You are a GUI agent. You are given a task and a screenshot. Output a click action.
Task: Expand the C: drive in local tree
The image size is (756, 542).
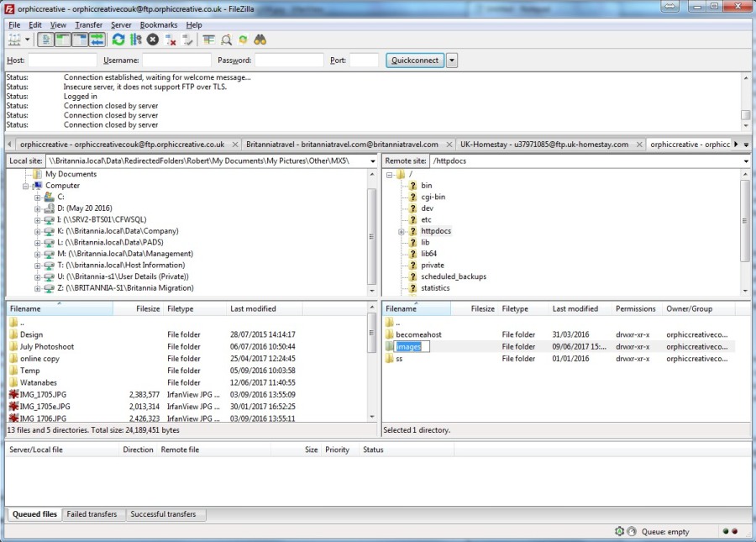pos(37,197)
